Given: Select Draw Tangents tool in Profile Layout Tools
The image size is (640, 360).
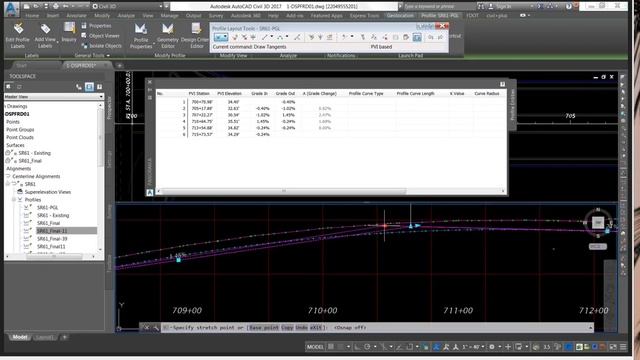Looking at the screenshot, I should coord(221,37).
